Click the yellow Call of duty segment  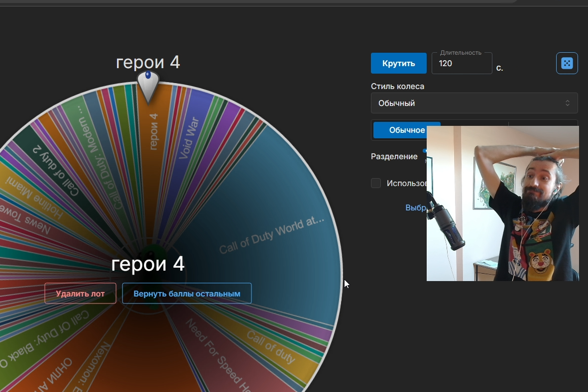click(271, 347)
